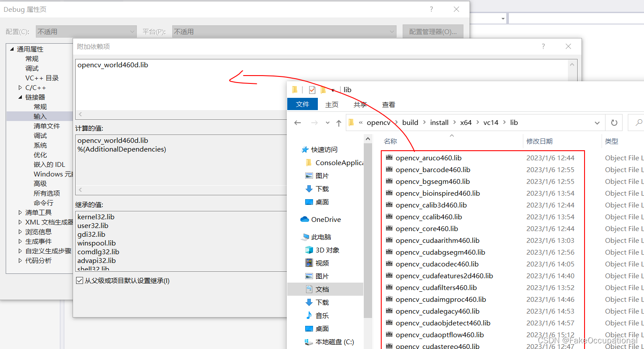The height and width of the screenshot is (349, 644).
Task: Refresh the lib folder view
Action: pyautogui.click(x=614, y=123)
